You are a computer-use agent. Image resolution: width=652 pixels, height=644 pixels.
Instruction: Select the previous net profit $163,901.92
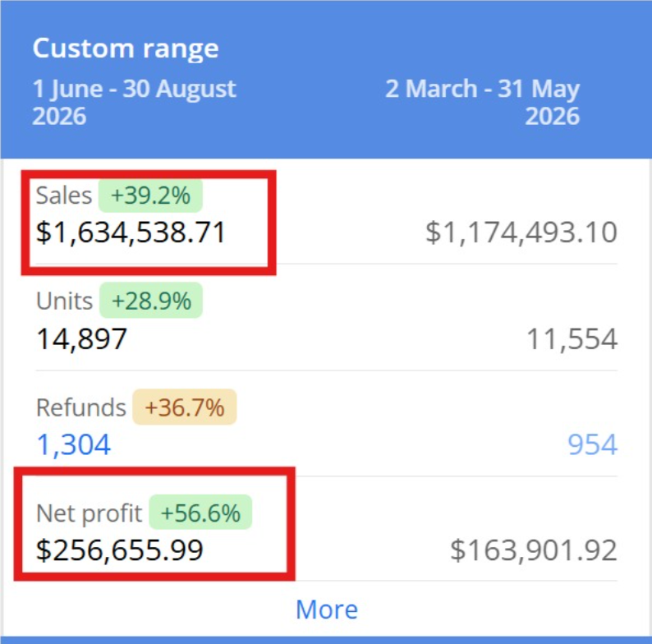click(534, 550)
